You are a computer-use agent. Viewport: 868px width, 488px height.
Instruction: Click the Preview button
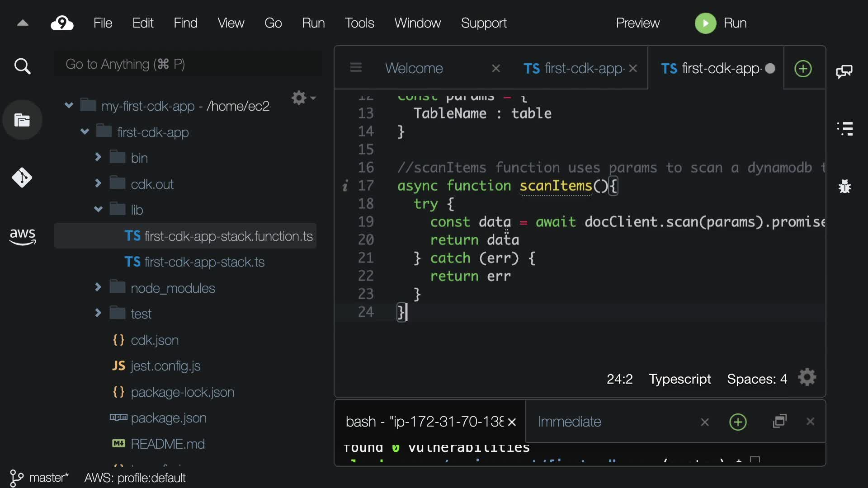[637, 23]
